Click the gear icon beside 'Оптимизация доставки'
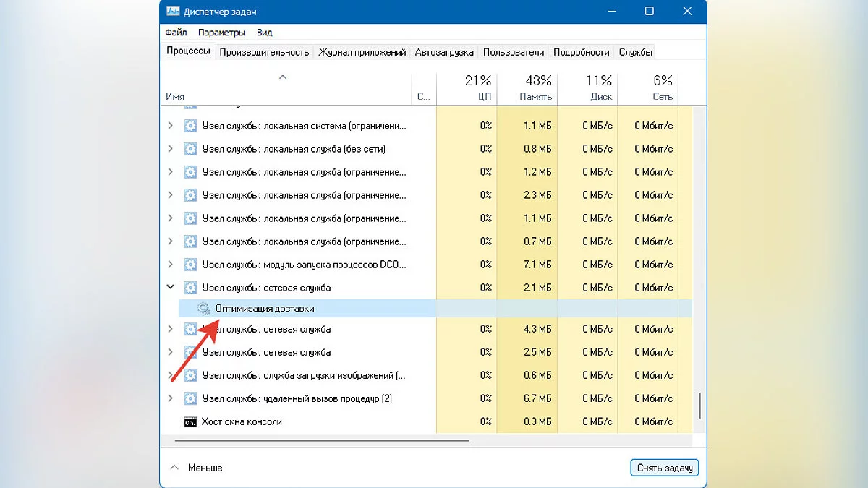Screen dimensions: 868x488 click(x=204, y=309)
